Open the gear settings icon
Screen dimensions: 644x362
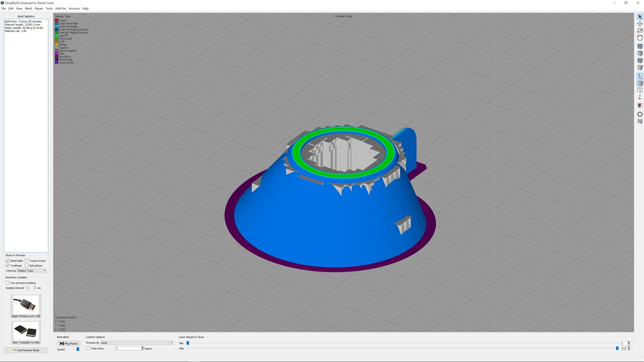640,114
